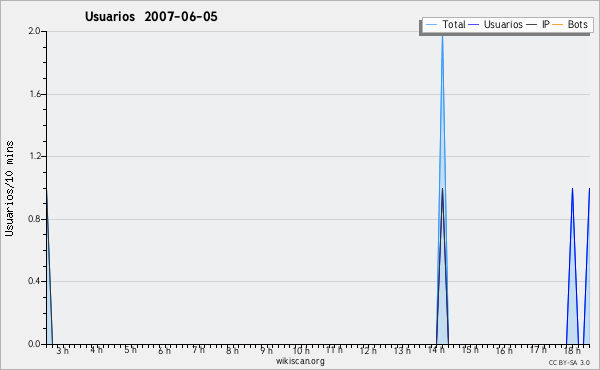Click the light-blue Total legend line
600x370 pixels.
pyautogui.click(x=431, y=25)
